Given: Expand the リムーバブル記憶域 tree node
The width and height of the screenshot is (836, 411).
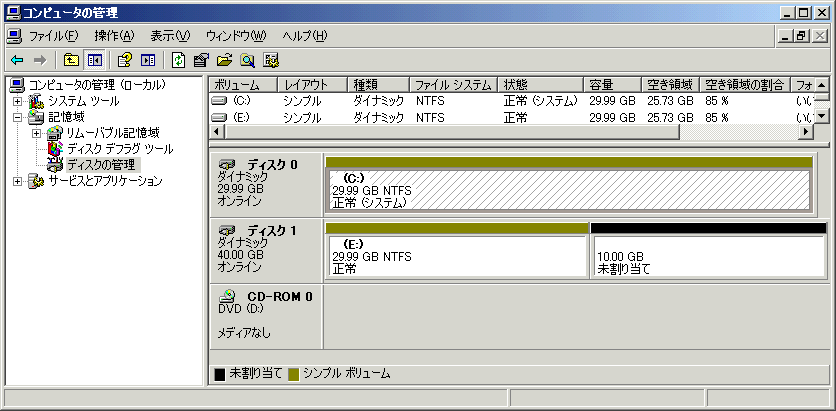Looking at the screenshot, I should click(37, 133).
